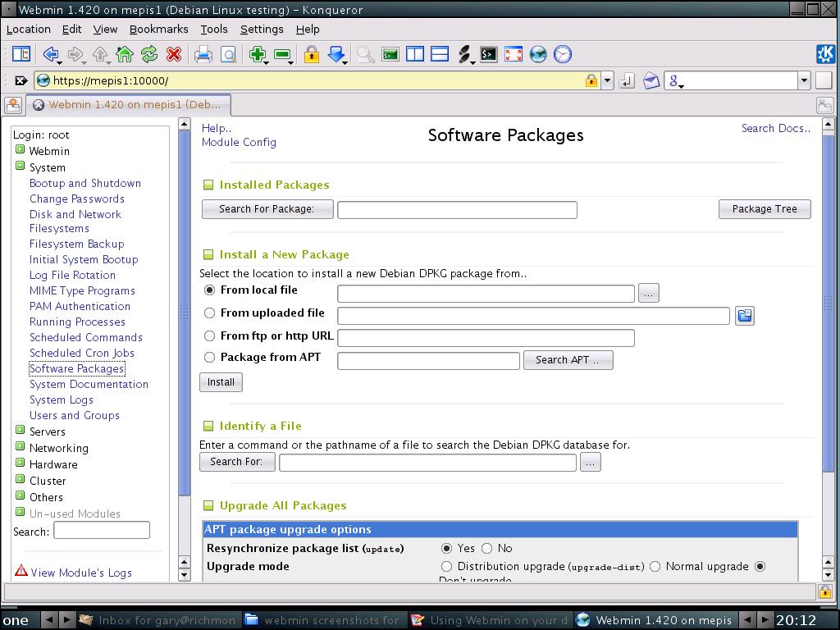Split the view top/bottom
The height and width of the screenshot is (630, 840).
440,54
